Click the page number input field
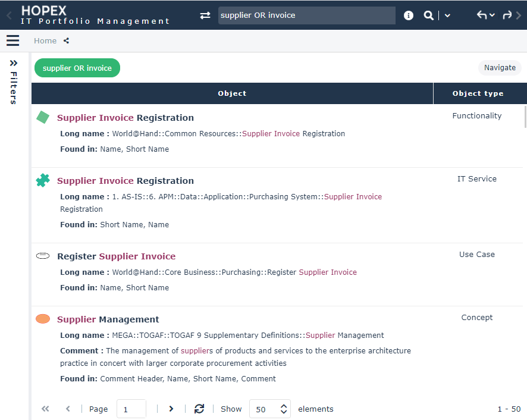This screenshot has height=420, width=527. pyautogui.click(x=131, y=409)
